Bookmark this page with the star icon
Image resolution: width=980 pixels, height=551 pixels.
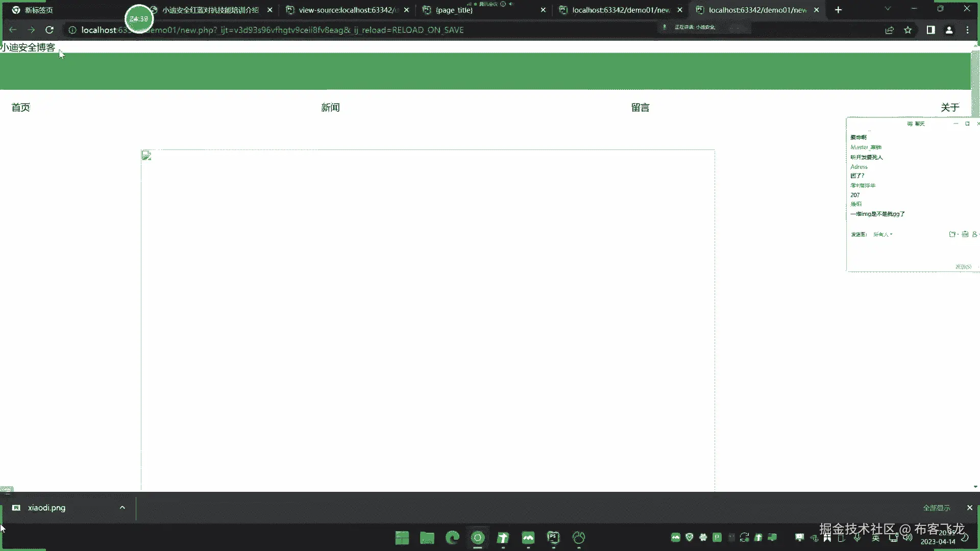tap(908, 30)
